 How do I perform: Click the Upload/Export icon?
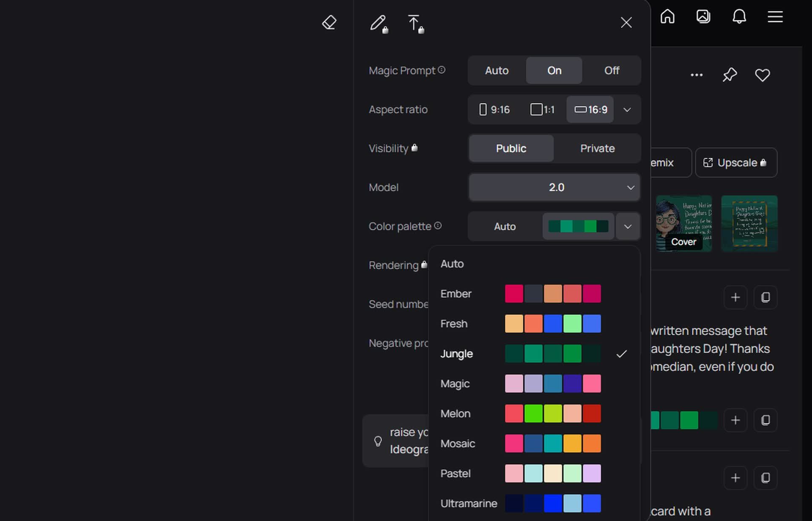pyautogui.click(x=414, y=22)
